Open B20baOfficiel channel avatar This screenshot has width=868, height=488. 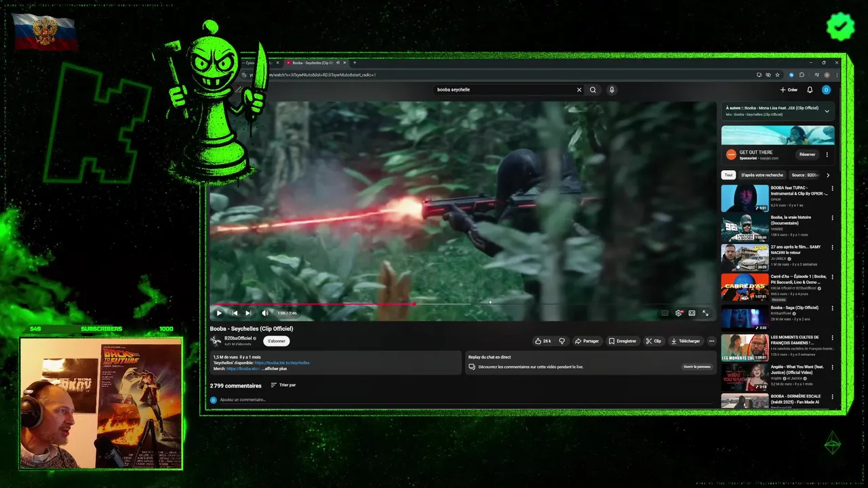click(x=216, y=341)
